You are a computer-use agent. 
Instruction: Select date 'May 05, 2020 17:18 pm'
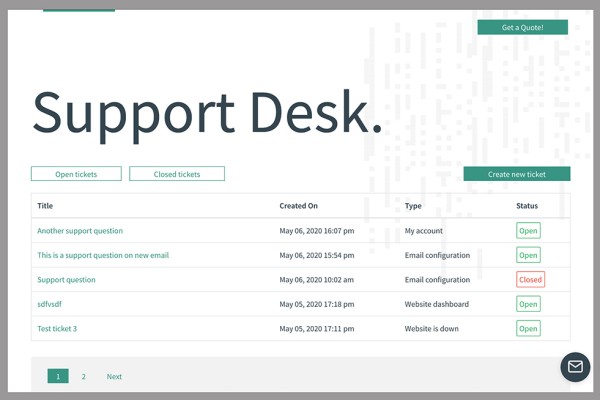tap(317, 304)
